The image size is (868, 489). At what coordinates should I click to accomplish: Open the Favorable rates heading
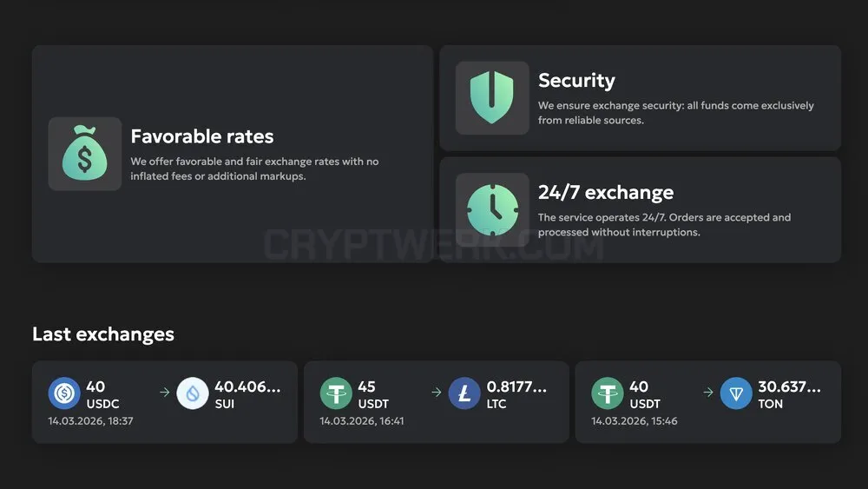[x=202, y=136]
